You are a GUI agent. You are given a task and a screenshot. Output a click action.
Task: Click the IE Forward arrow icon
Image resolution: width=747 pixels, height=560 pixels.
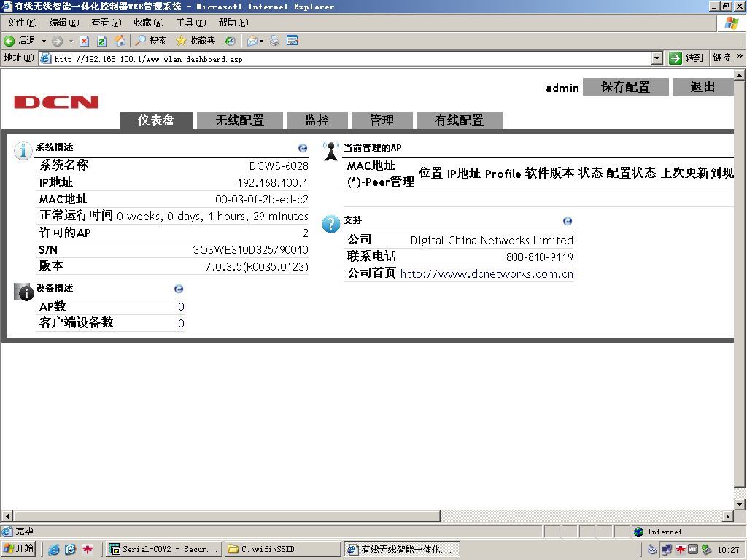click(x=57, y=41)
